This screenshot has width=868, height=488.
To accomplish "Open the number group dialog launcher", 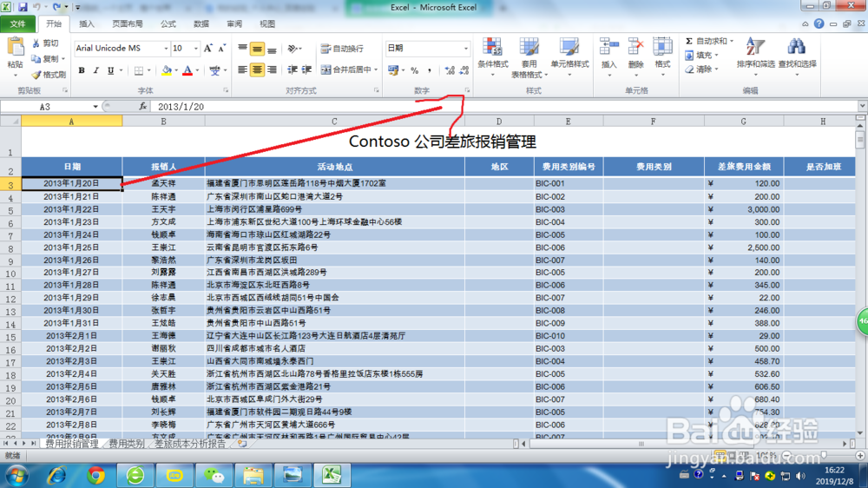I will point(467,90).
